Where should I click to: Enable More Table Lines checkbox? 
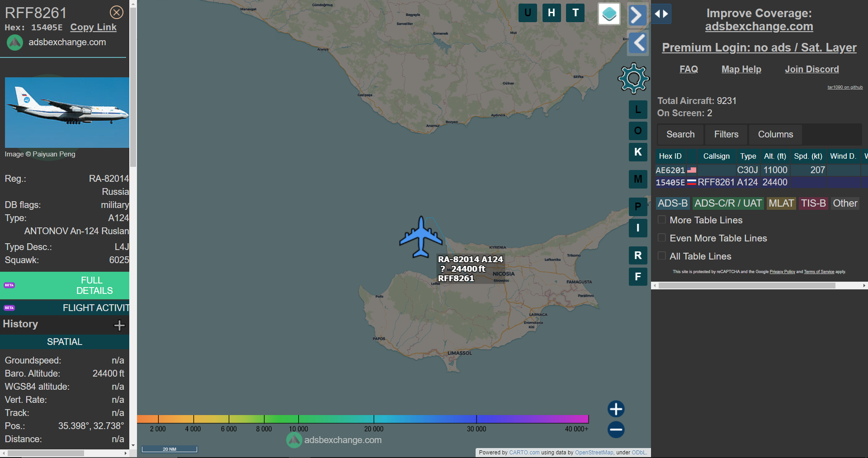661,220
